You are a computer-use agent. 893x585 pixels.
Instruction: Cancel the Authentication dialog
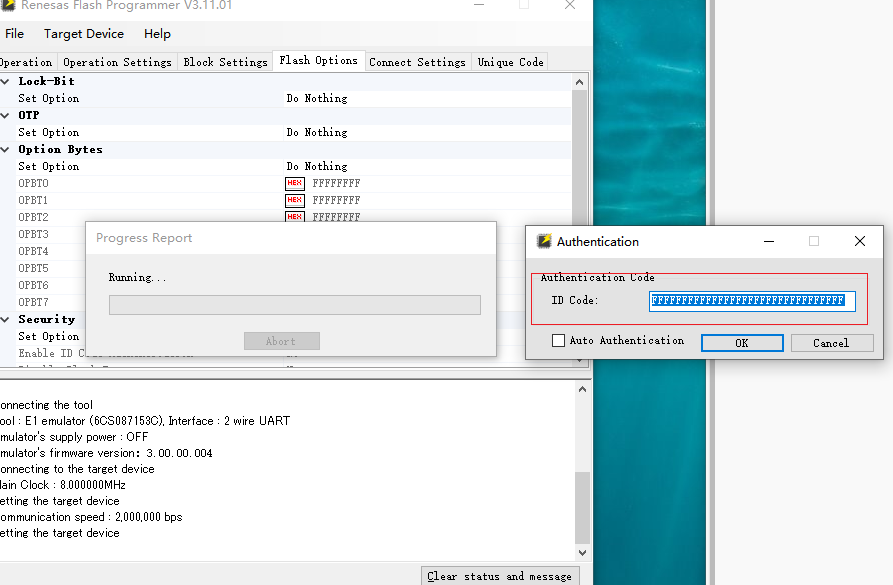(x=831, y=343)
